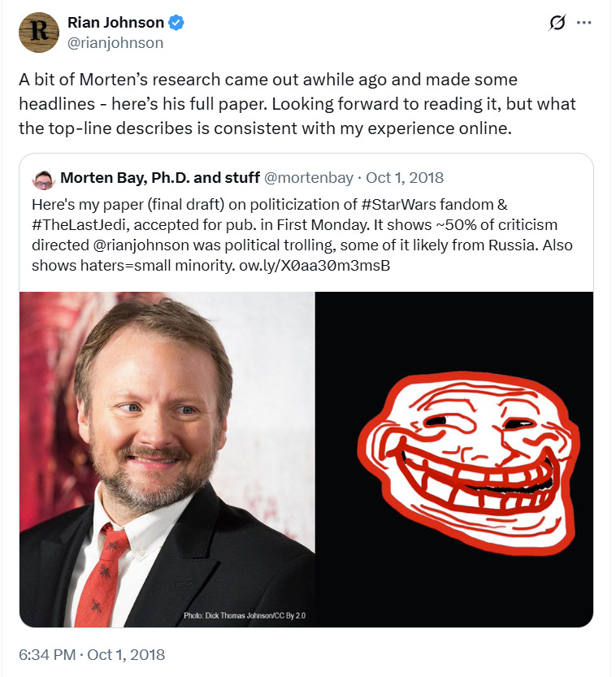
Task: Click the blue verified badge
Action: point(176,23)
